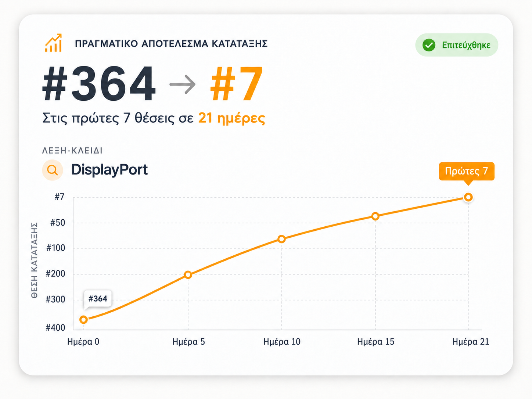Select the Ημέρα 15 data point
This screenshot has height=399, width=532.
(x=375, y=216)
